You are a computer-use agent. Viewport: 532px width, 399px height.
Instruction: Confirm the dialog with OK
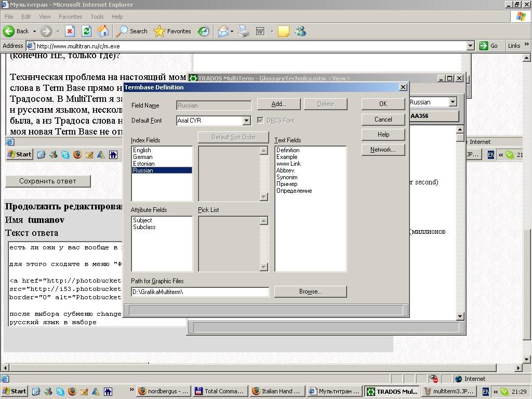click(x=383, y=104)
